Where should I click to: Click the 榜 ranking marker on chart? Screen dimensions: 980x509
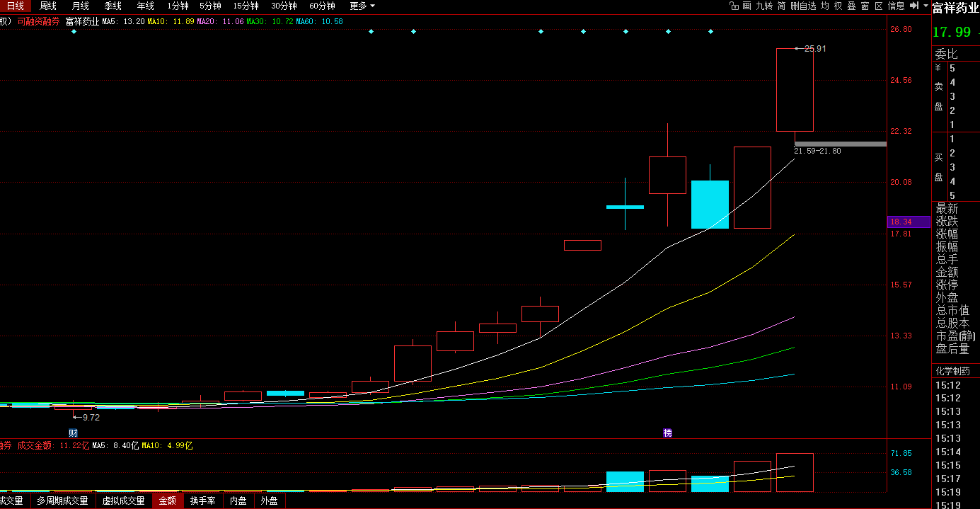point(667,433)
